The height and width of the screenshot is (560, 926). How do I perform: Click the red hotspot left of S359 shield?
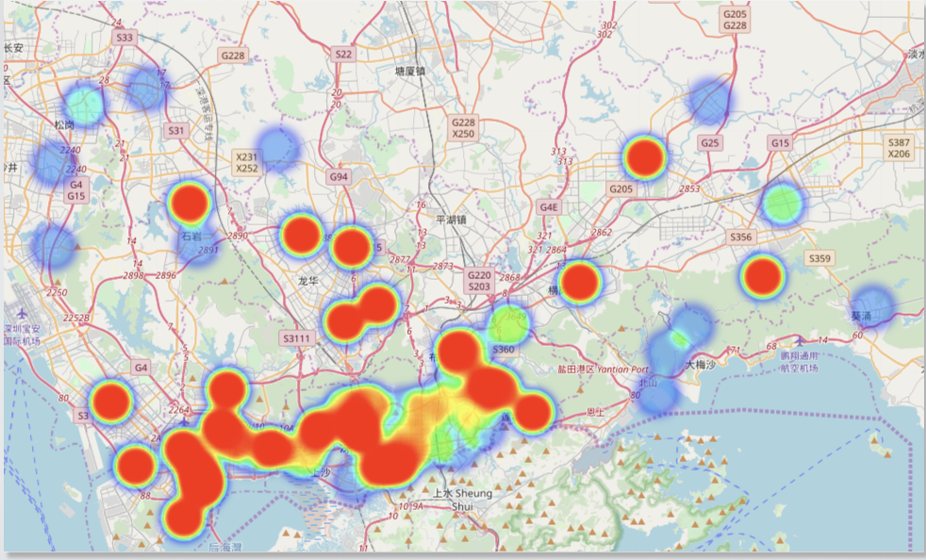763,276
